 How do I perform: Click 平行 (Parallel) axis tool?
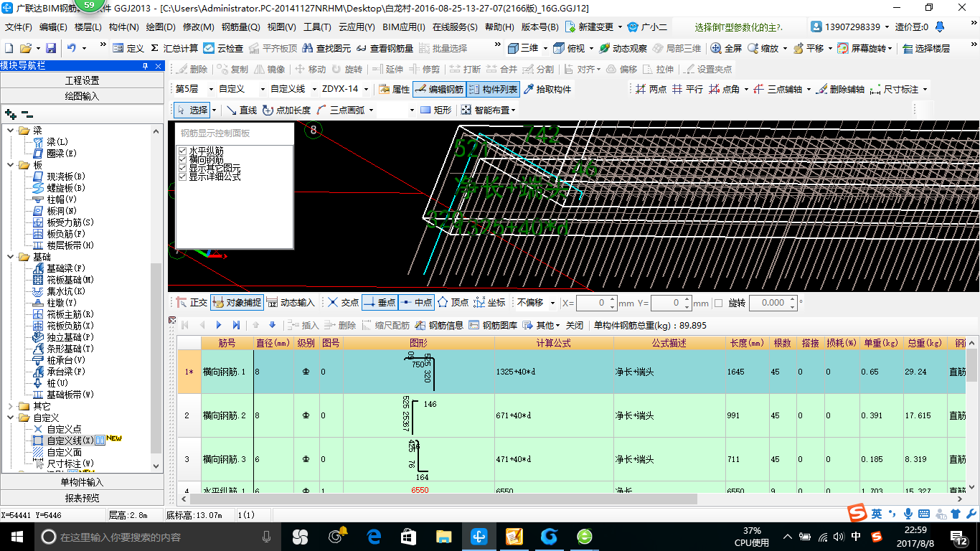pos(687,90)
